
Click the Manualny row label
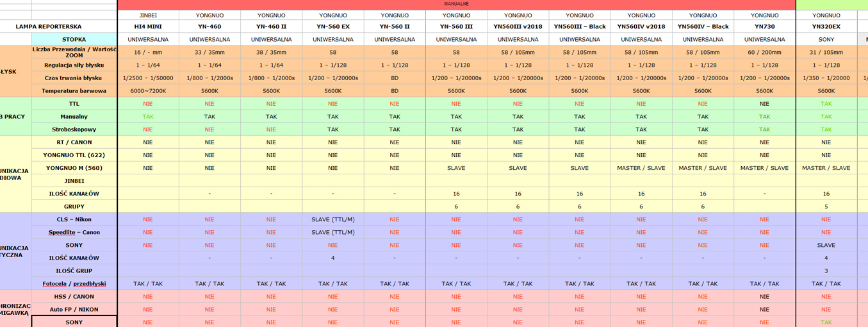coord(74,117)
